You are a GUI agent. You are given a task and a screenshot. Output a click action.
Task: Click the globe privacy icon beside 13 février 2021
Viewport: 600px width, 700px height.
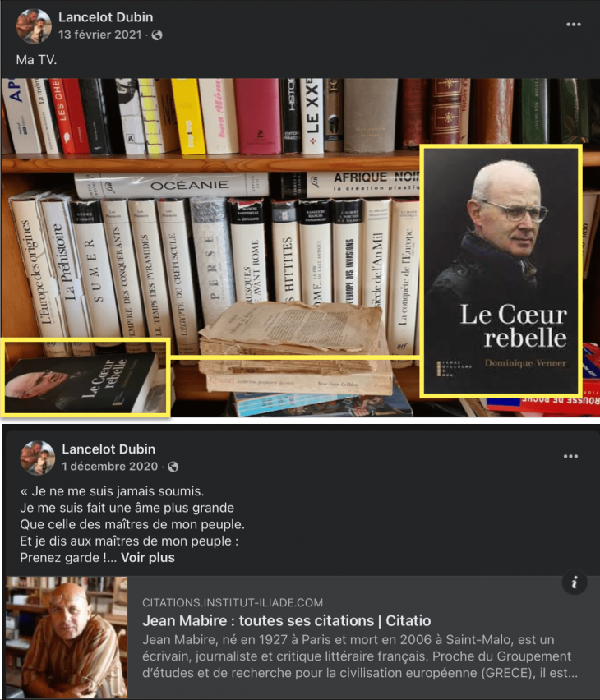(157, 35)
